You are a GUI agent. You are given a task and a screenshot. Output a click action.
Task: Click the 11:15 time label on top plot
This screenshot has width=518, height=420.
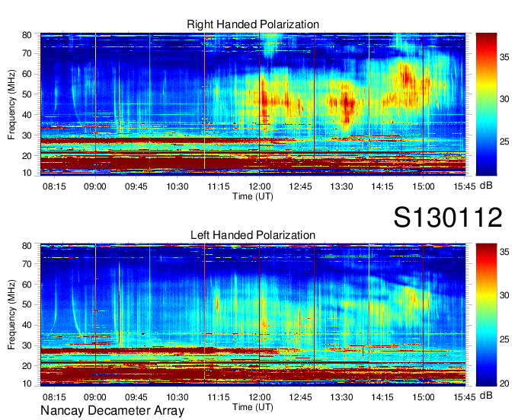219,186
